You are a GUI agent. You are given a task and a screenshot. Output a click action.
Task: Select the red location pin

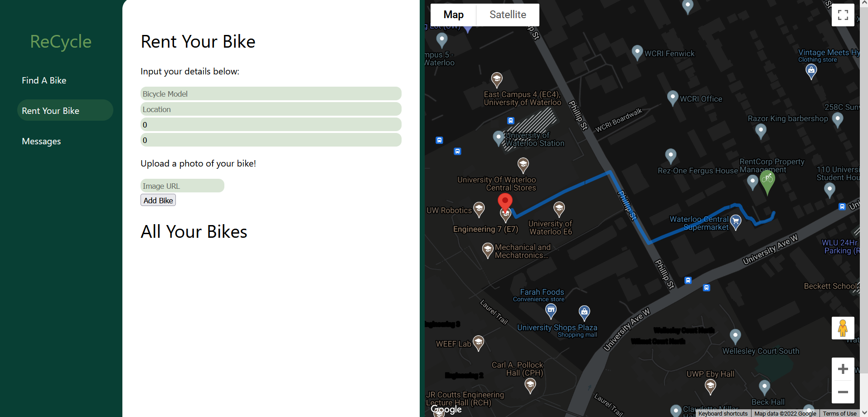click(x=505, y=202)
